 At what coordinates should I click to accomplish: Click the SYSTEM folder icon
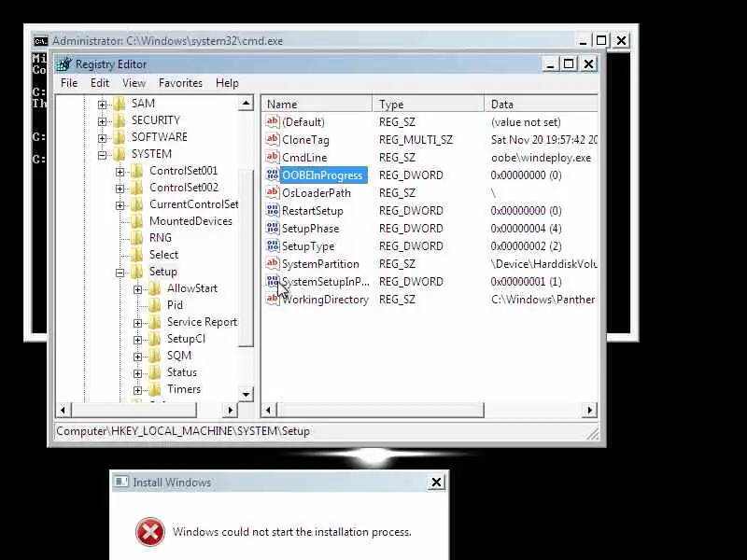tap(120, 154)
